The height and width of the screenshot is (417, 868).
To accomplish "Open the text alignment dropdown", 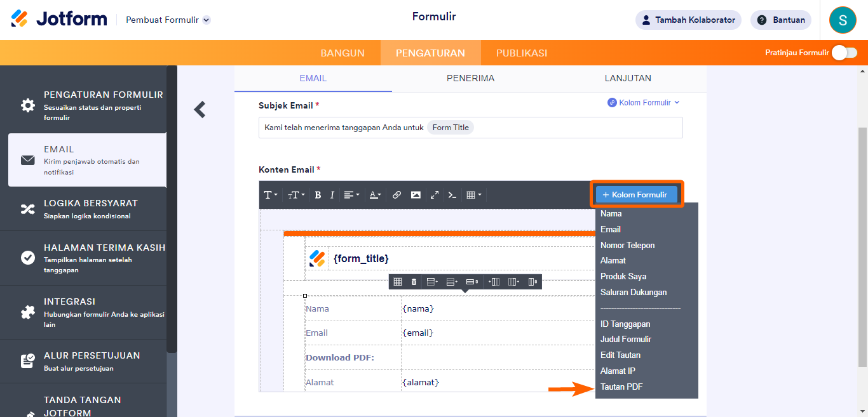I will click(352, 195).
